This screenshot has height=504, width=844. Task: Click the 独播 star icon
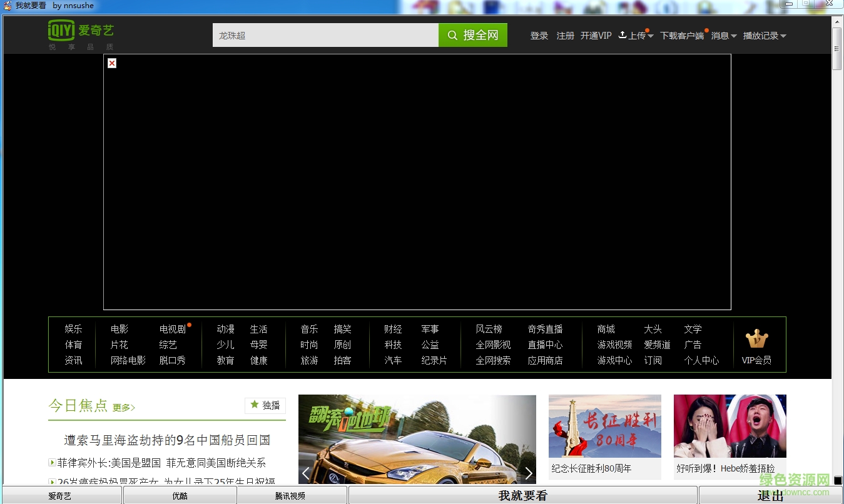(255, 405)
